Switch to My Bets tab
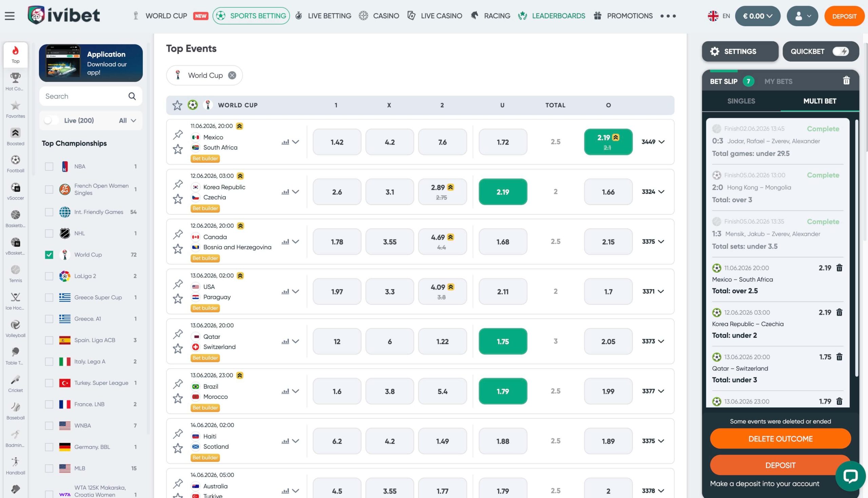 778,81
